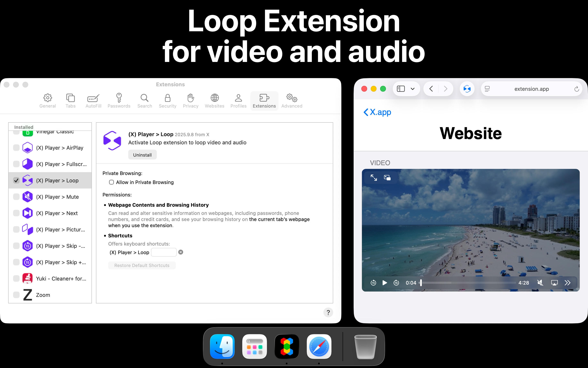The width and height of the screenshot is (588, 368).
Task: Unmute the video audio
Action: [540, 283]
